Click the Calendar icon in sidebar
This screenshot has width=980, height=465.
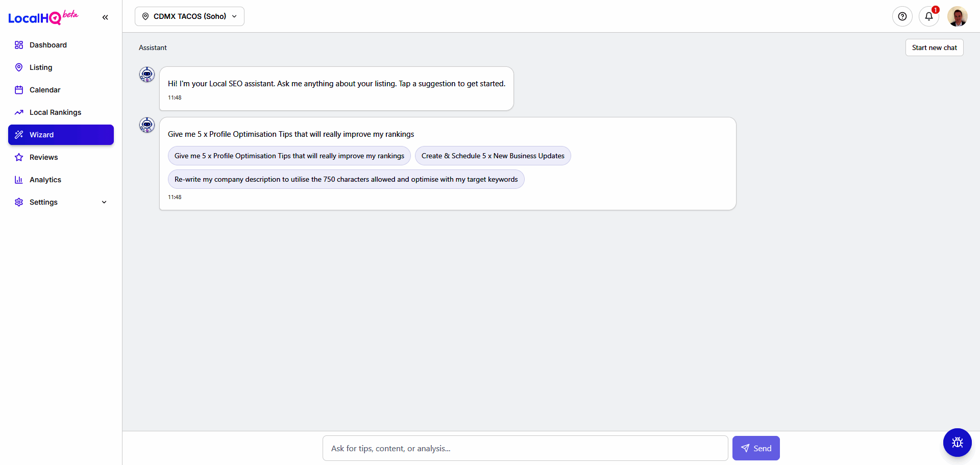point(19,90)
